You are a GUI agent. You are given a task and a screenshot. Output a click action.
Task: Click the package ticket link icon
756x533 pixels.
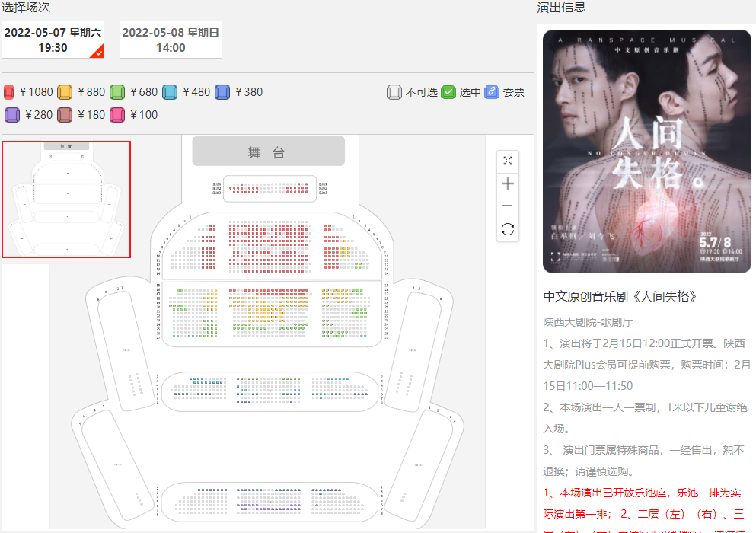[492, 92]
